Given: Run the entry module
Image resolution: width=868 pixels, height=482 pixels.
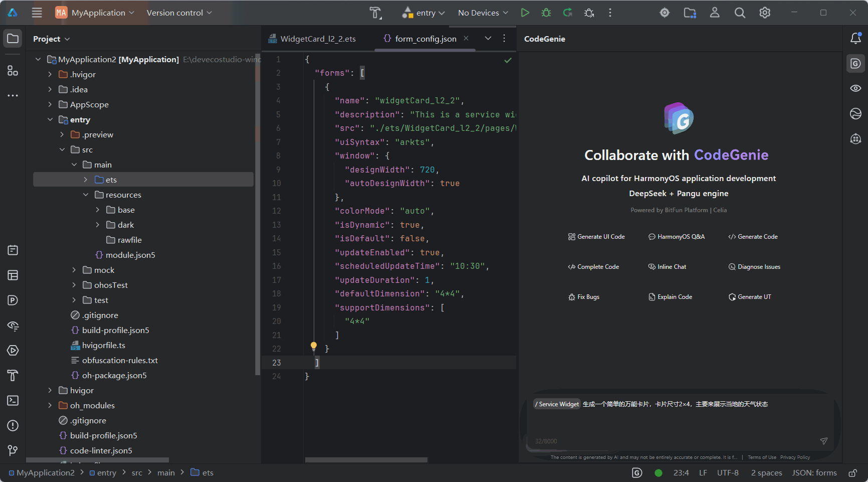Looking at the screenshot, I should point(525,13).
